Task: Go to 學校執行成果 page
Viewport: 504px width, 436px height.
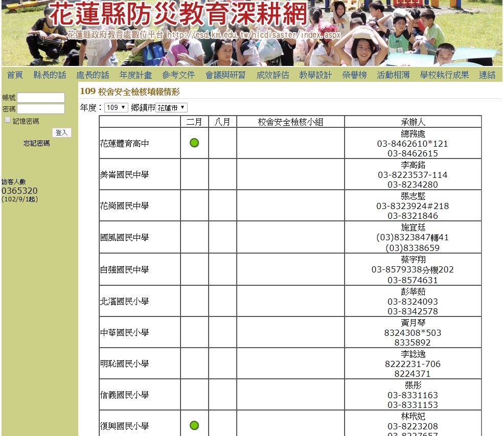Action: coord(444,75)
